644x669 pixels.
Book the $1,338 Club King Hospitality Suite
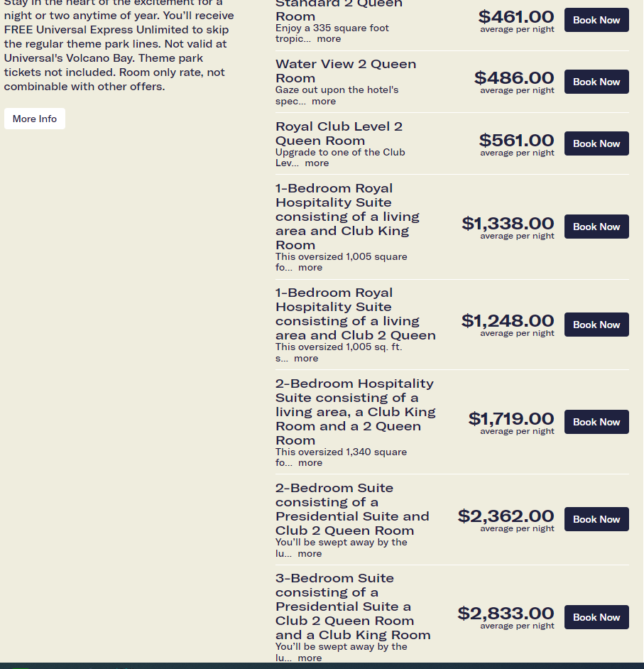tap(596, 227)
